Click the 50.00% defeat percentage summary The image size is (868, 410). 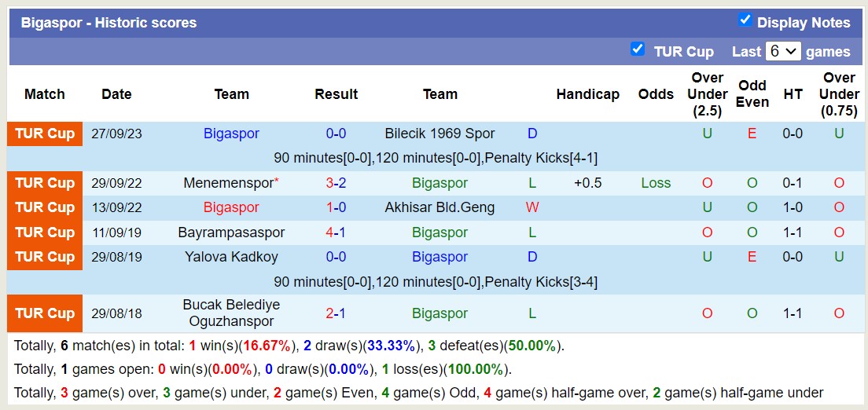531,346
